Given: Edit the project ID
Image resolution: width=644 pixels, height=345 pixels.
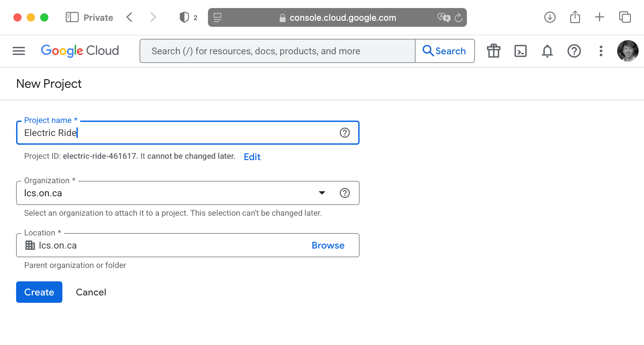Looking at the screenshot, I should [252, 157].
